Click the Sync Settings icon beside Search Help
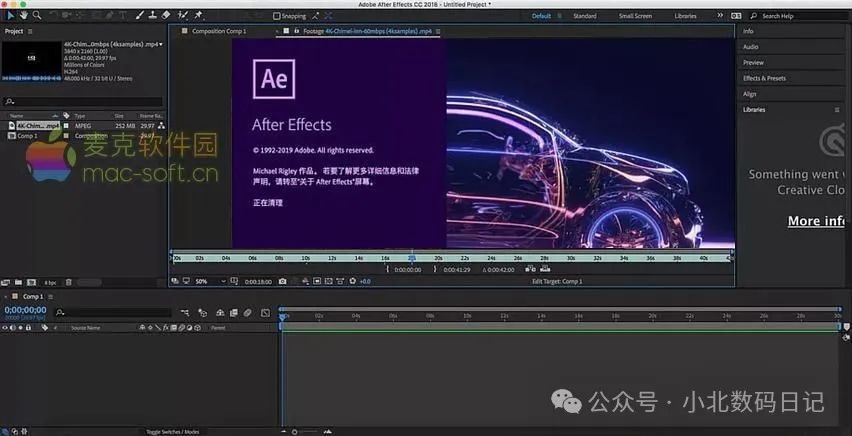Image resolution: width=852 pixels, height=436 pixels. point(736,16)
